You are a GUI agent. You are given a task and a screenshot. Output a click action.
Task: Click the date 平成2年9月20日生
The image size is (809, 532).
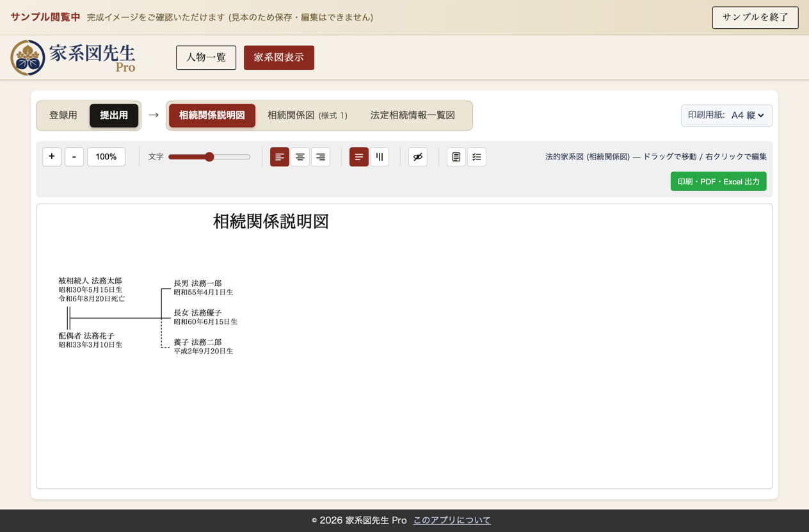[204, 351]
